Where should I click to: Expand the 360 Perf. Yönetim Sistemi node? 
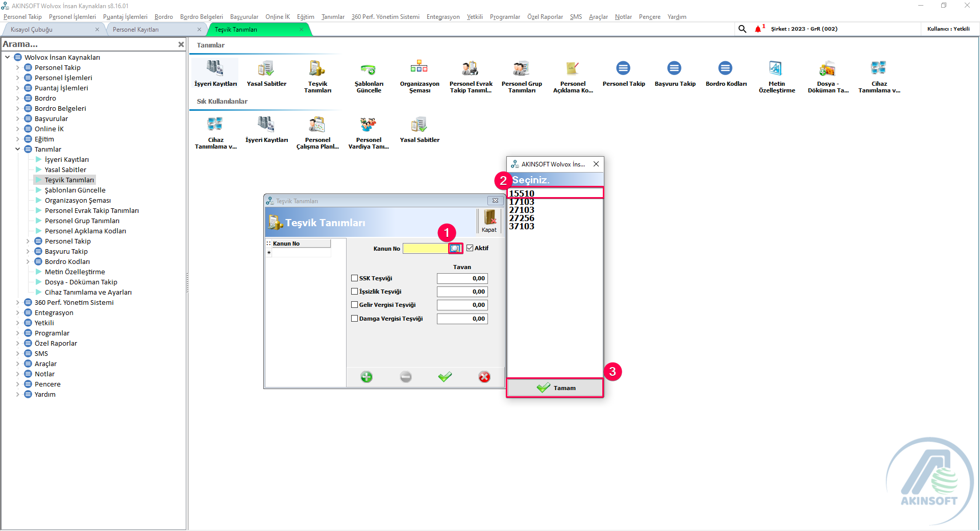17,302
